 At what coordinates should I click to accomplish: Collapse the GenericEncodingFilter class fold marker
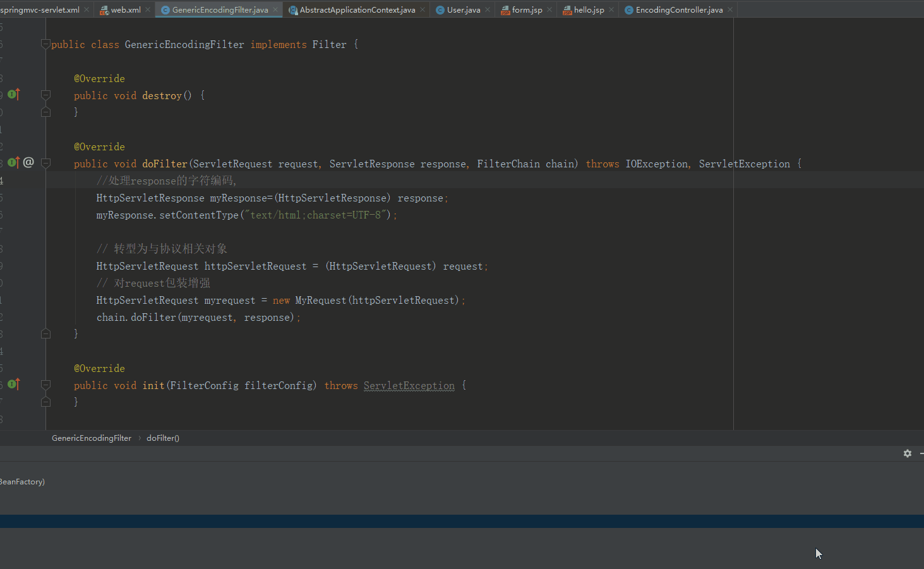[x=45, y=44]
